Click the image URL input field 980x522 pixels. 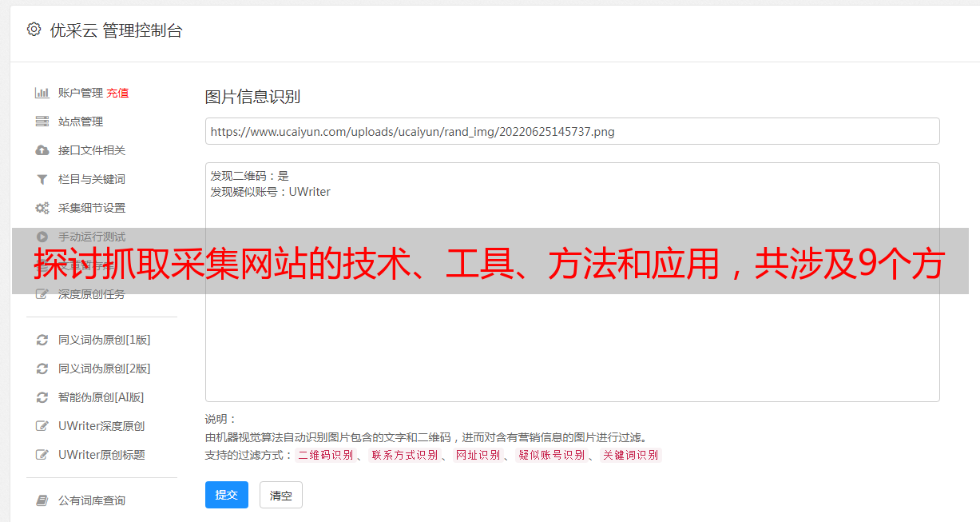572,131
